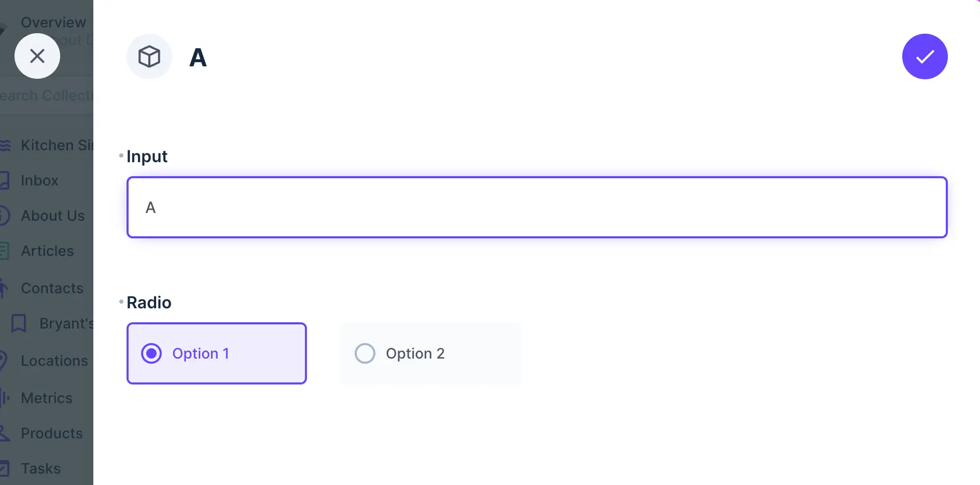Open the Articles document icon
The image size is (980, 485).
coord(5,251)
